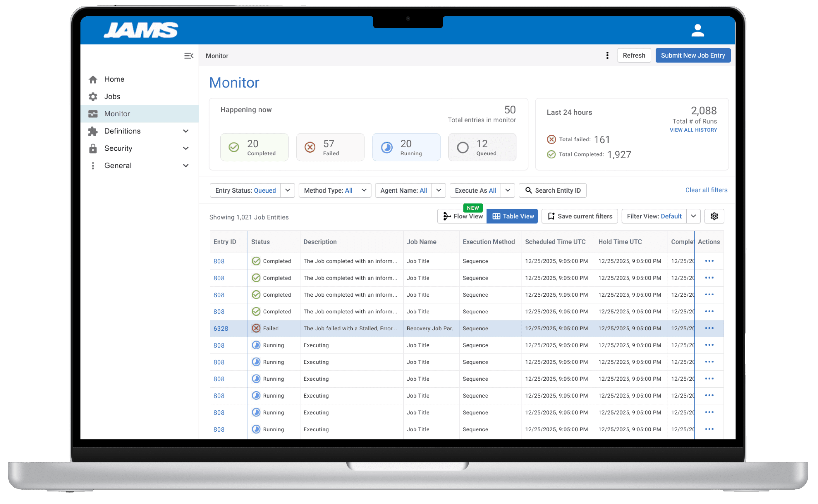
Task: Open the Filter View dropdown arrow
Action: pyautogui.click(x=693, y=216)
